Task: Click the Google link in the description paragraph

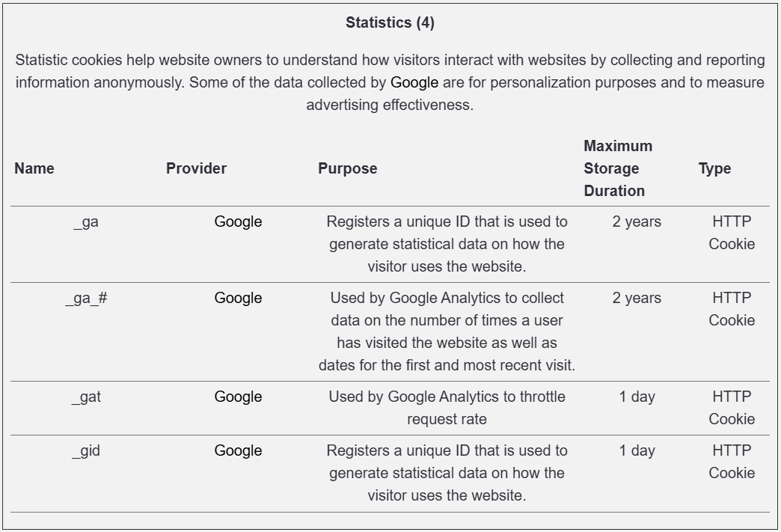Action: (414, 82)
